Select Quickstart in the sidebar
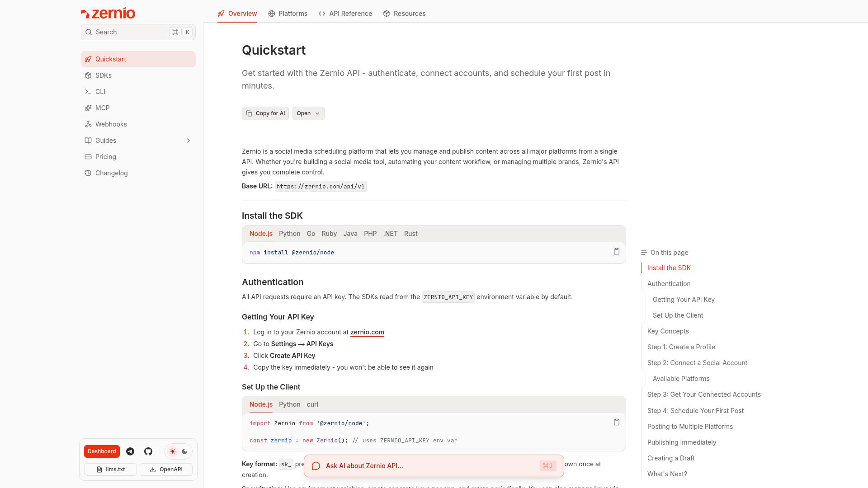 (x=138, y=59)
